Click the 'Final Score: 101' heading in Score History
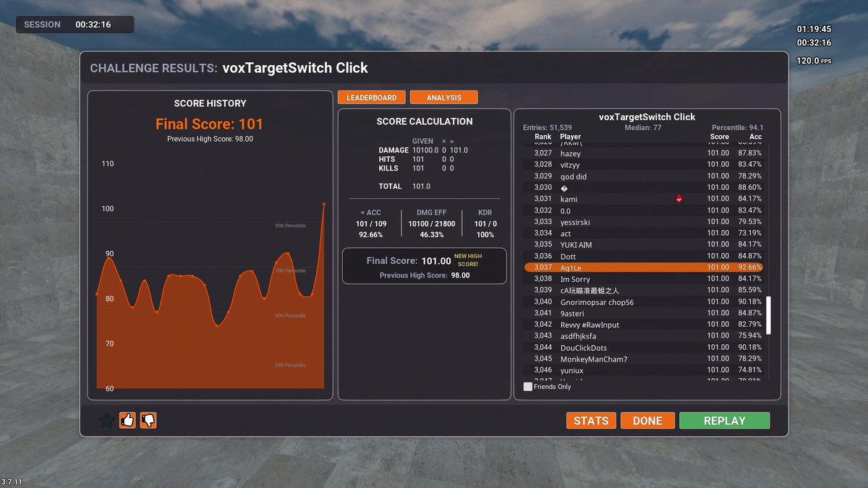This screenshot has height=488, width=868. pos(210,124)
